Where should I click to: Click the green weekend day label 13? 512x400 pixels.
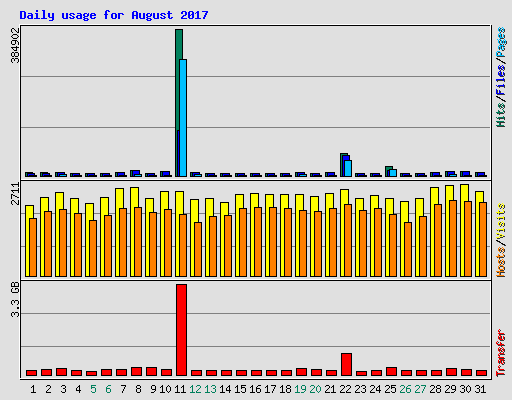[210, 389]
